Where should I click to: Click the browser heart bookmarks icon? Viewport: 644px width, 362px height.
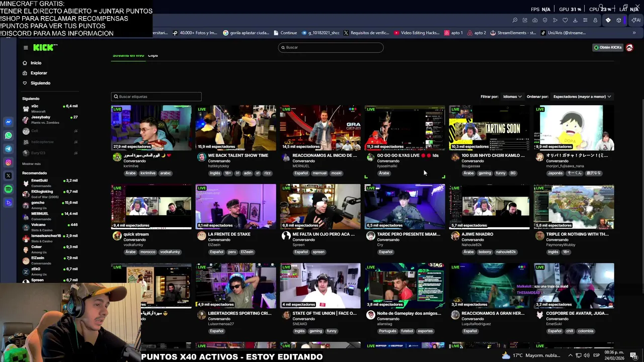pos(565,20)
